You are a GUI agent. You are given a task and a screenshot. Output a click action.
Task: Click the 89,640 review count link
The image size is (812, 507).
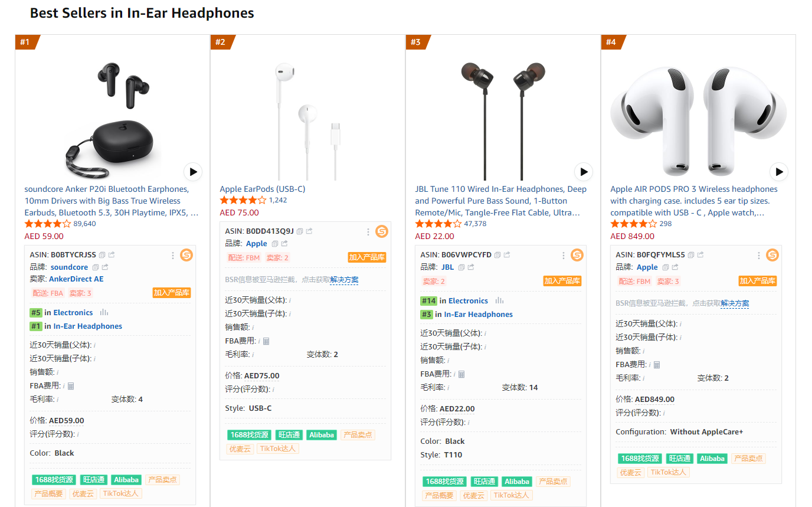[83, 224]
